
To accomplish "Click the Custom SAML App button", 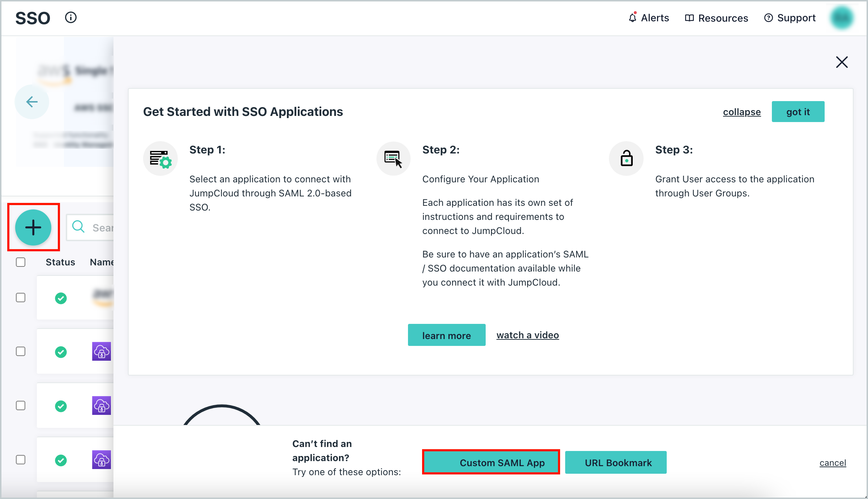I will click(x=491, y=462).
